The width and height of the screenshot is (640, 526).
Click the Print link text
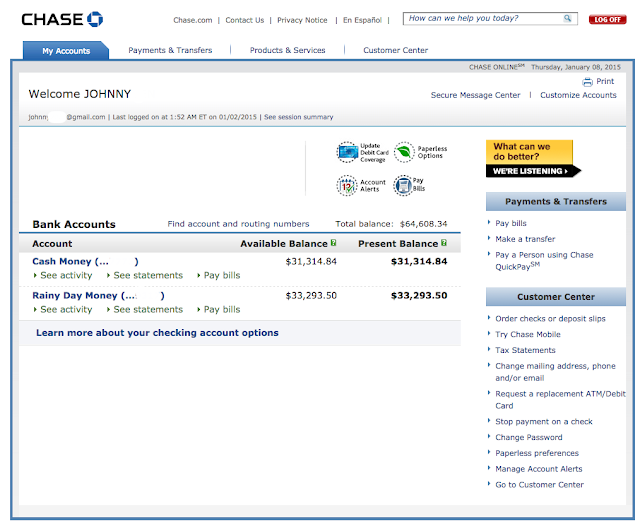[x=605, y=81]
